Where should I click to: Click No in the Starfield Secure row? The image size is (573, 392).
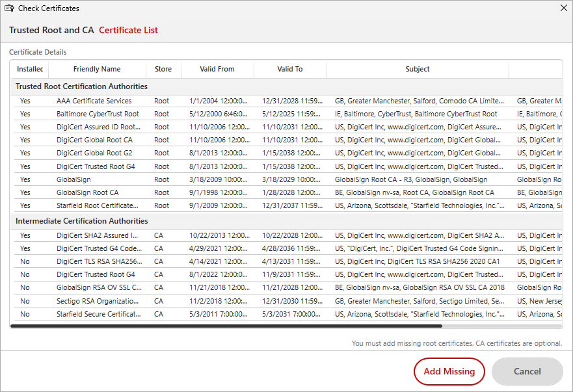click(x=25, y=314)
